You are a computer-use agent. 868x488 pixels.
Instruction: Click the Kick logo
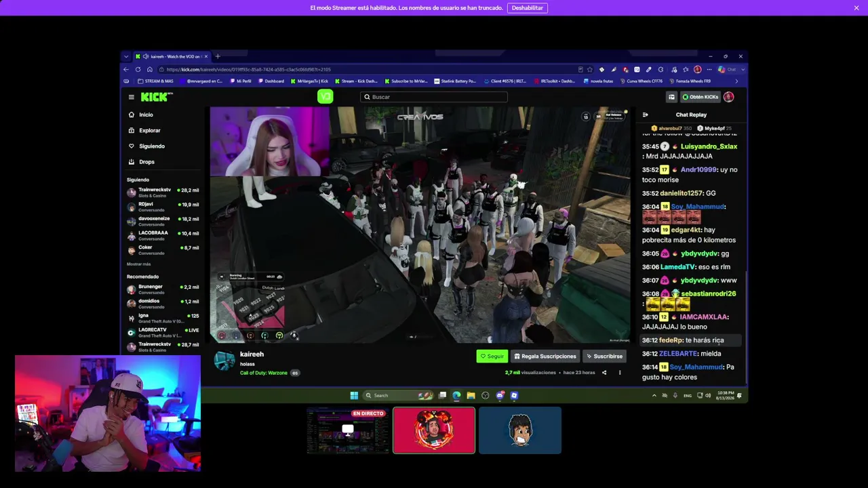(x=157, y=97)
